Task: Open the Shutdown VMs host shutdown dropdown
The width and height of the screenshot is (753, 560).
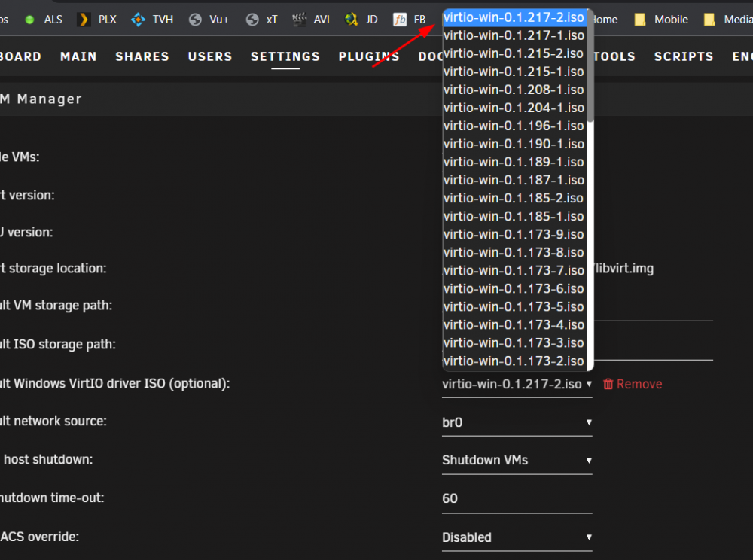Action: coord(517,460)
